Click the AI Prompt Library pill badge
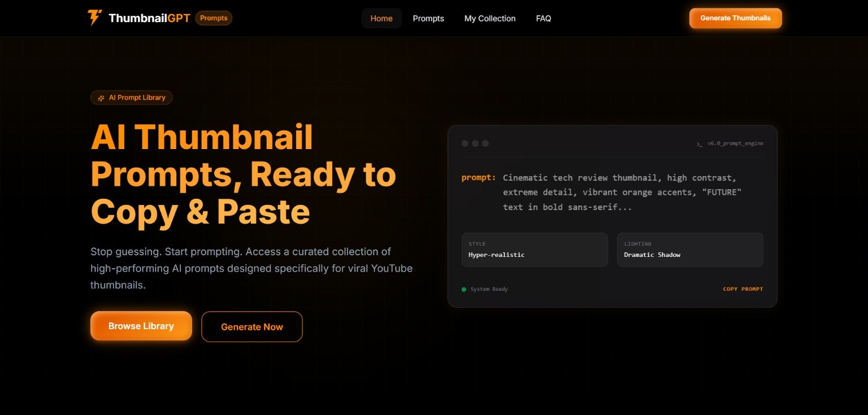Screen dimensions: 868x415 (x=131, y=97)
